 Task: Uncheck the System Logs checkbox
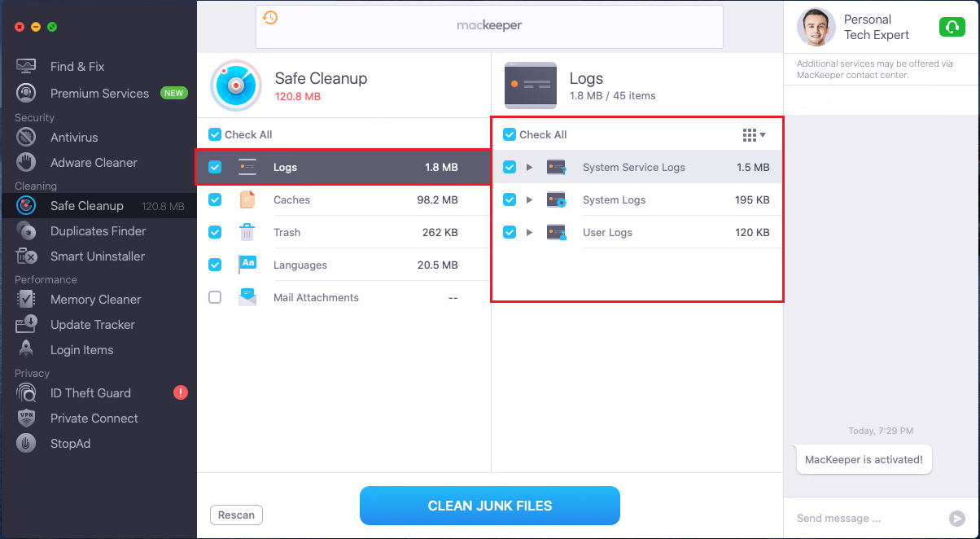click(x=510, y=199)
